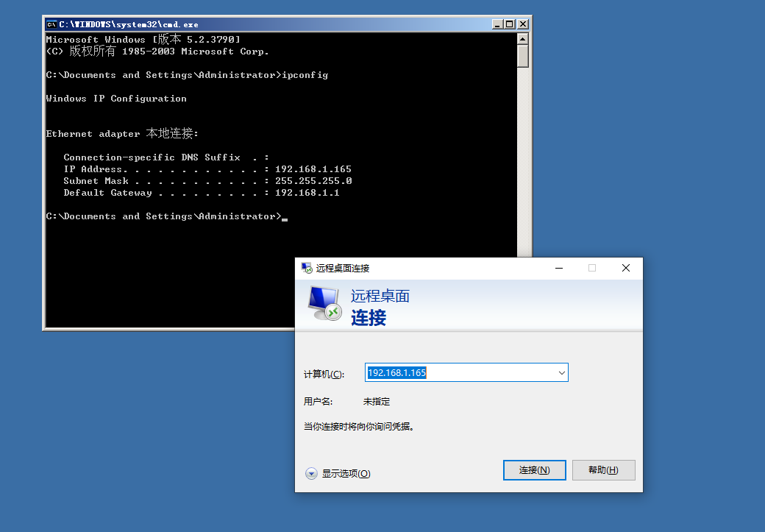Click the 计算机(C): label
This screenshot has height=532, width=765.
click(x=324, y=375)
